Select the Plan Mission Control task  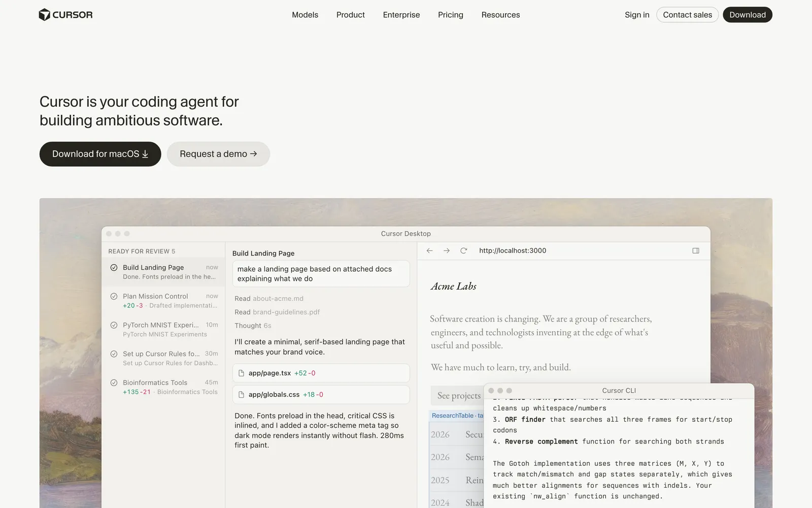tap(164, 301)
